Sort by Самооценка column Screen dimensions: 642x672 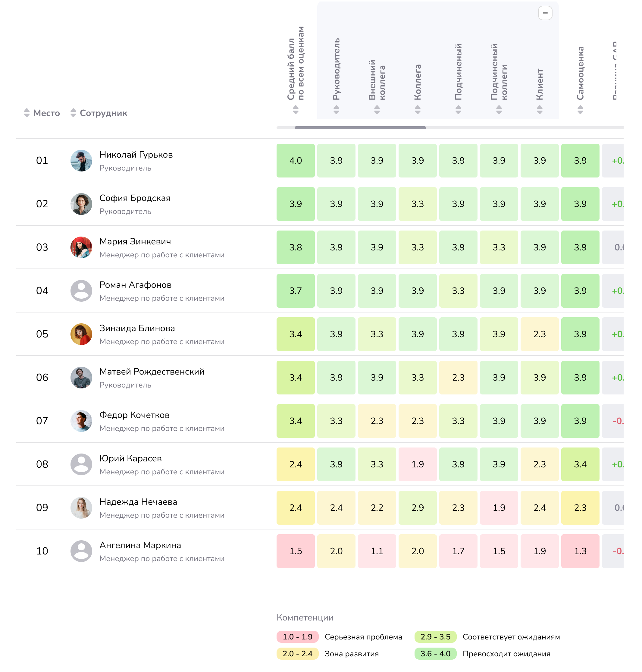[x=580, y=110]
